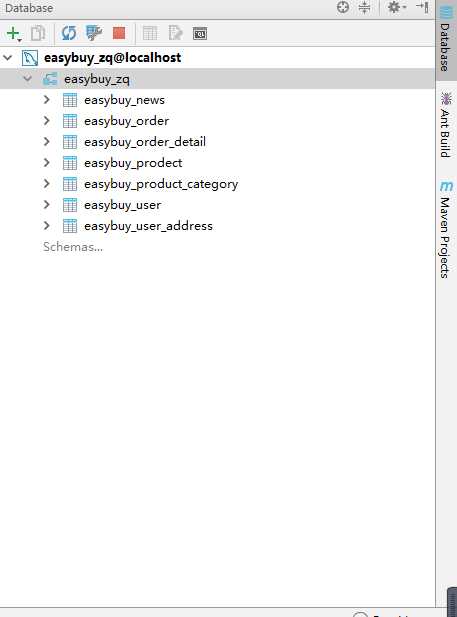Add a new data source with plus icon
457x617 pixels.
[x=14, y=33]
